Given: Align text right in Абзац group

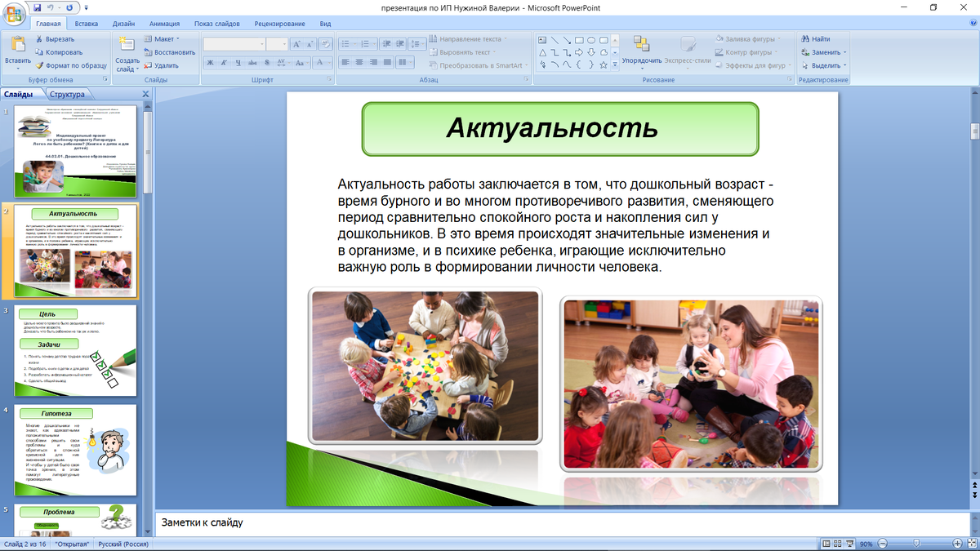Looking at the screenshot, I should pyautogui.click(x=373, y=62).
